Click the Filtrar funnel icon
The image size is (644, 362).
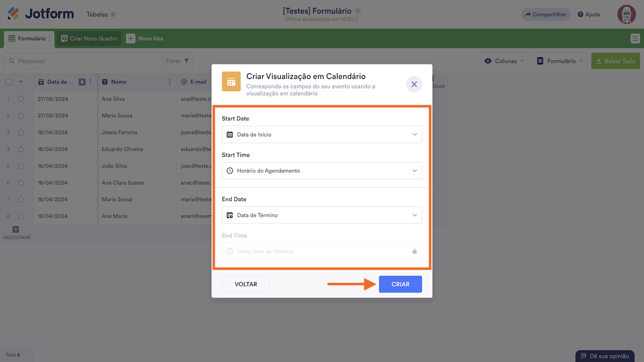[187, 61]
